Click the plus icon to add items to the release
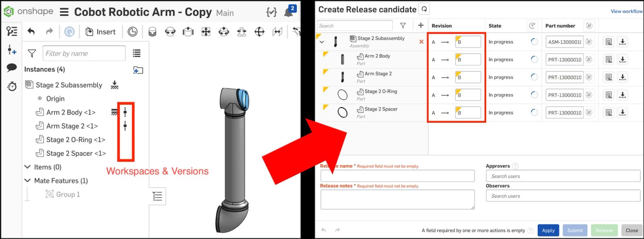Image resolution: width=644 pixels, height=239 pixels. pyautogui.click(x=421, y=25)
